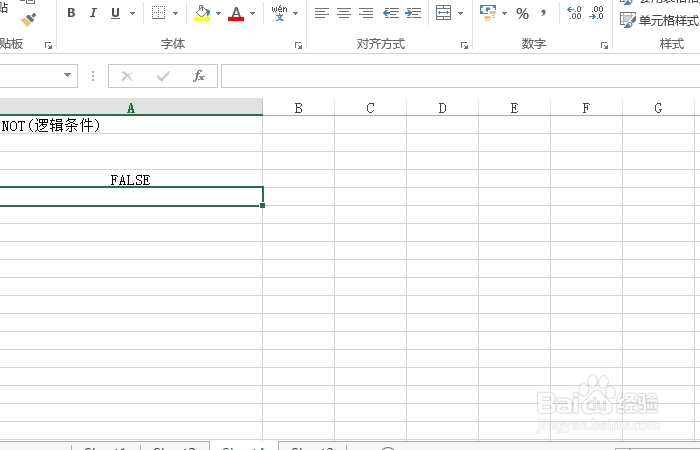Apply the accounting number format icon

point(488,13)
